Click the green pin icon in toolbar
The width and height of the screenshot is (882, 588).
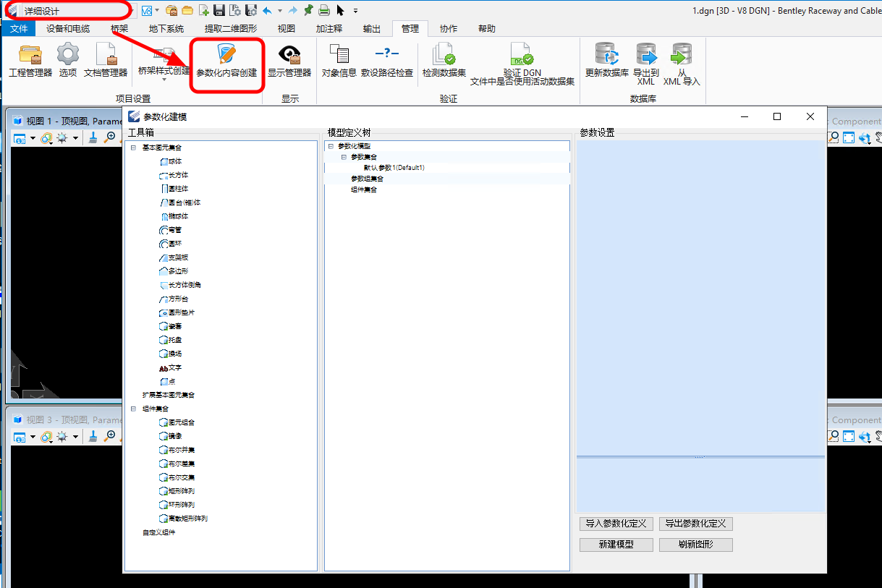308,10
